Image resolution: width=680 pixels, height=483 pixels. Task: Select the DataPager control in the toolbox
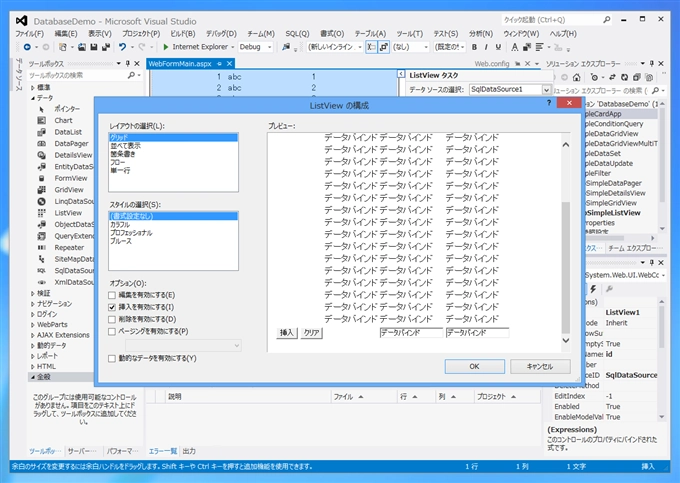point(71,144)
